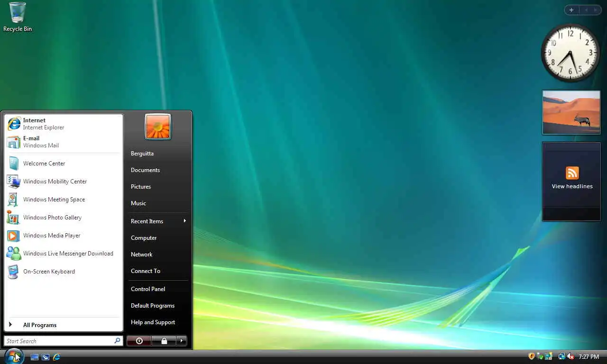Click the user account flower picture
Image resolution: width=607 pixels, height=364 pixels.
coord(158,127)
